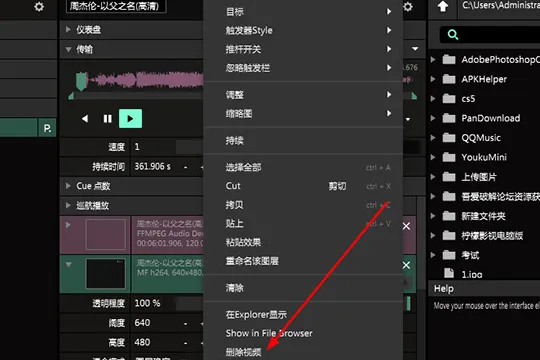Choose 持续 from the context menu
The height and width of the screenshot is (360, 540).
point(303,141)
